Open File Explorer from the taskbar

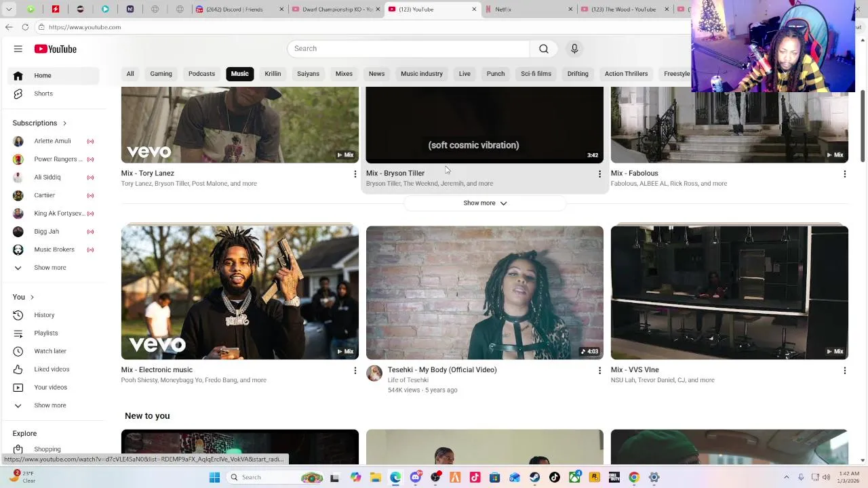pyautogui.click(x=376, y=478)
